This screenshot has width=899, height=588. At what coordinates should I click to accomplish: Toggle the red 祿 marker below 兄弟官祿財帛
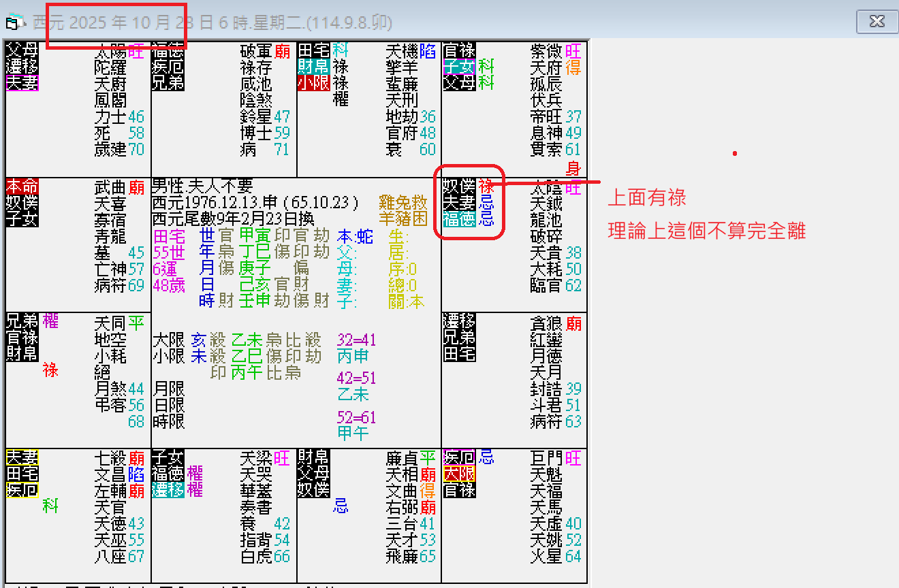pos(50,371)
